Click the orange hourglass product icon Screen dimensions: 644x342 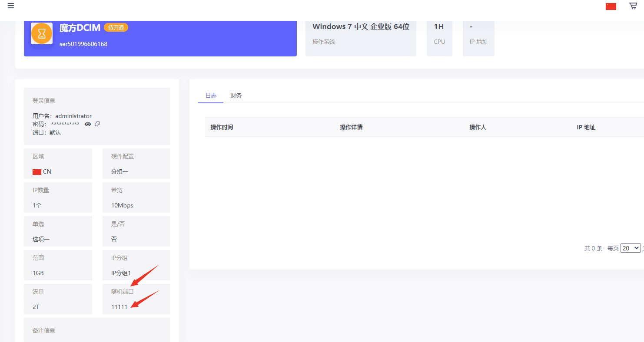(42, 33)
